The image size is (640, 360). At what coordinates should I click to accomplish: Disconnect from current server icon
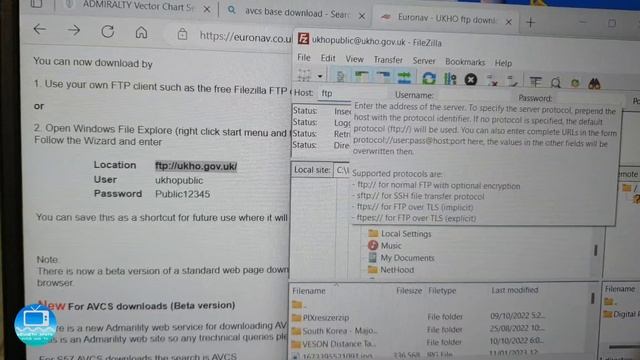tap(492, 80)
